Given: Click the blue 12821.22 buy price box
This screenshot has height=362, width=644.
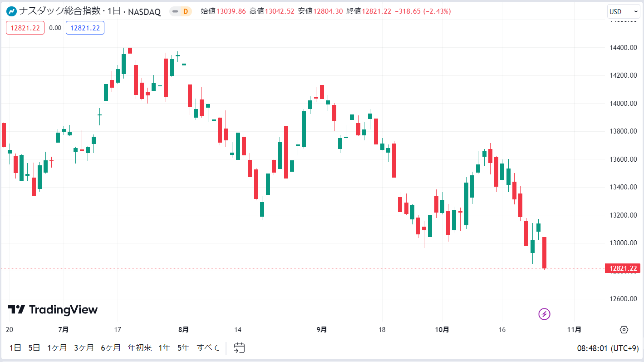Looking at the screenshot, I should click(85, 28).
